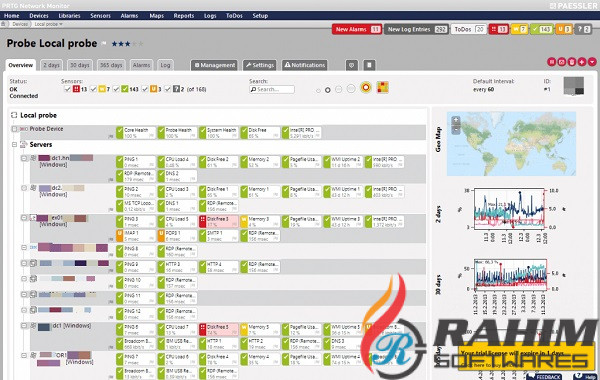The width and height of the screenshot is (600, 380).
Task: Select the sunburst view icon
Action: click(366, 88)
